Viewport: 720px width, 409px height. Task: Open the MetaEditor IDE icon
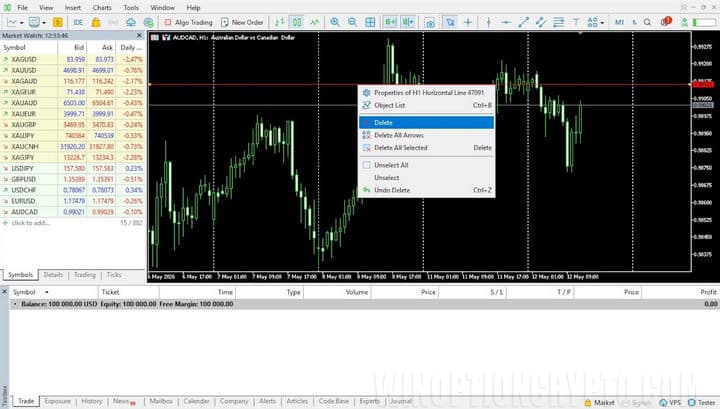click(x=78, y=22)
